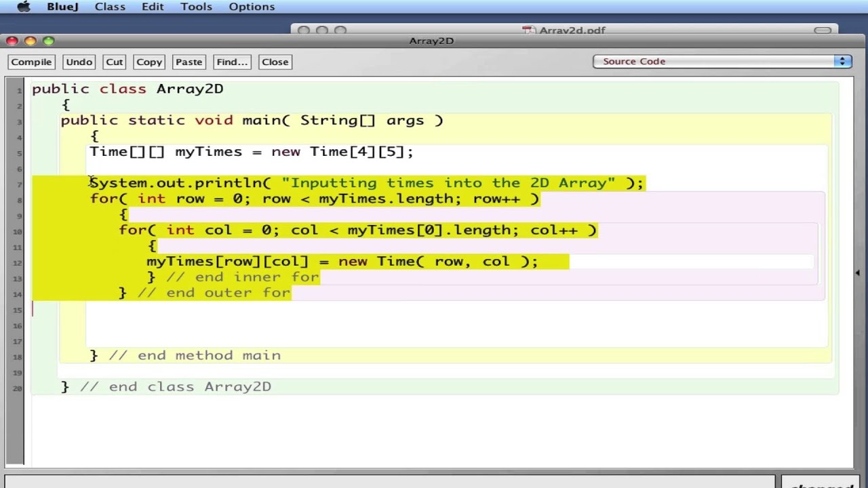This screenshot has height=488, width=868.
Task: Click line number 7 in the margin
Action: click(x=19, y=184)
